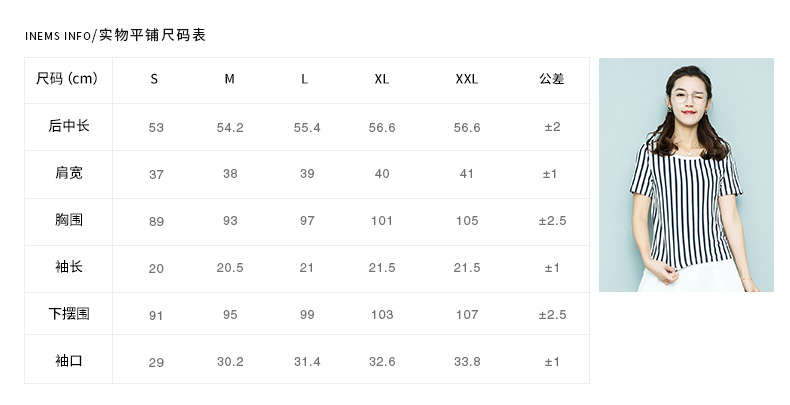
Task: Select the 尺码 (cm) header cell
Action: 68,79
